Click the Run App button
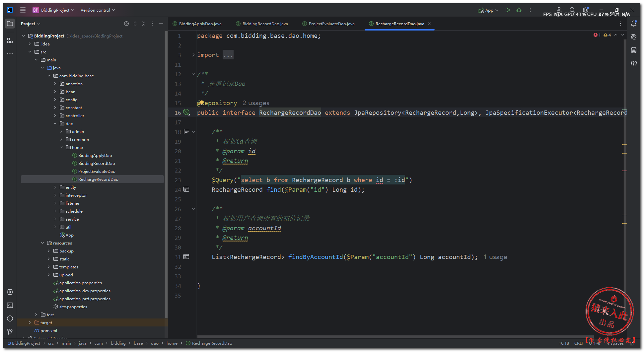This screenshot has width=644, height=352. coord(507,10)
